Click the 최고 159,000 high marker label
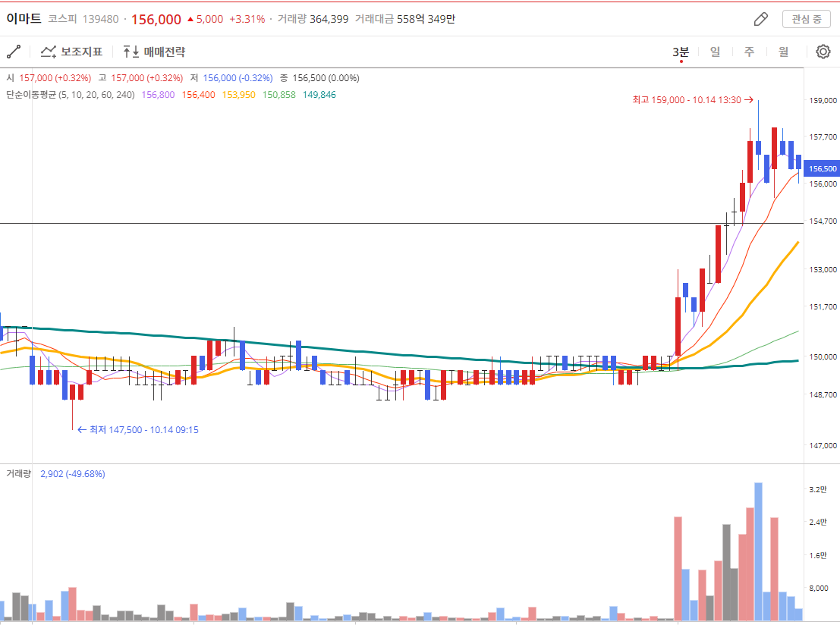 tap(693, 100)
